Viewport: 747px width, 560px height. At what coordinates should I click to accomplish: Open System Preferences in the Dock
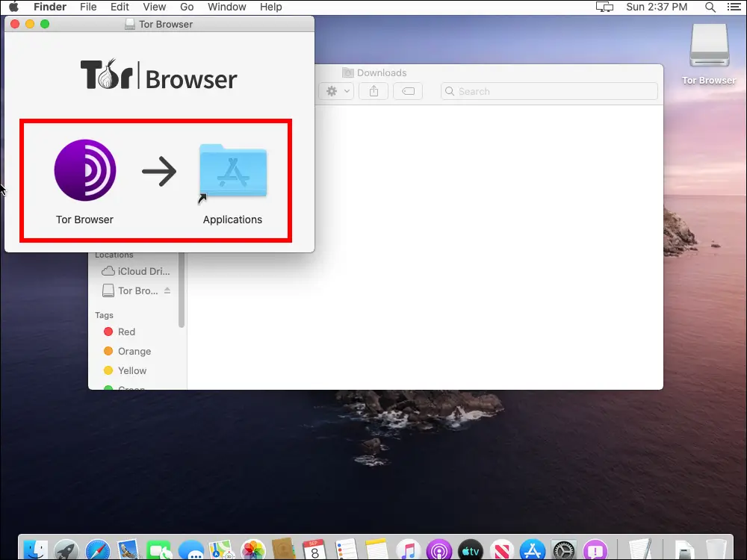pyautogui.click(x=563, y=551)
